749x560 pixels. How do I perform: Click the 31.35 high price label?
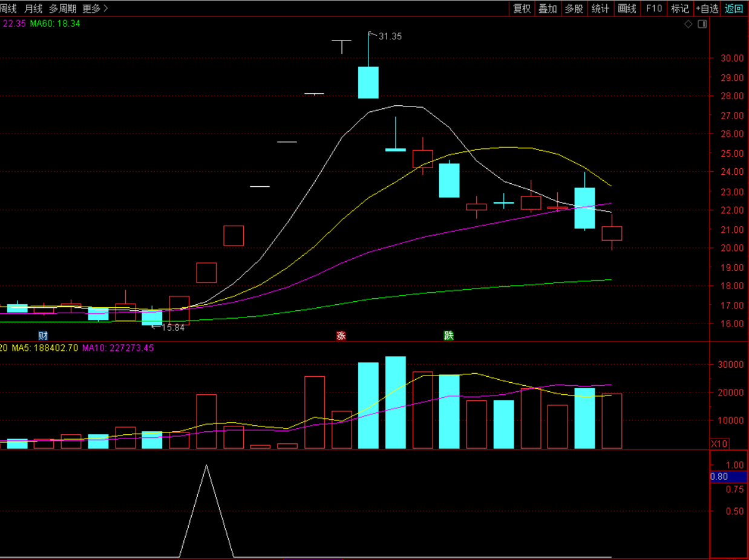(390, 36)
